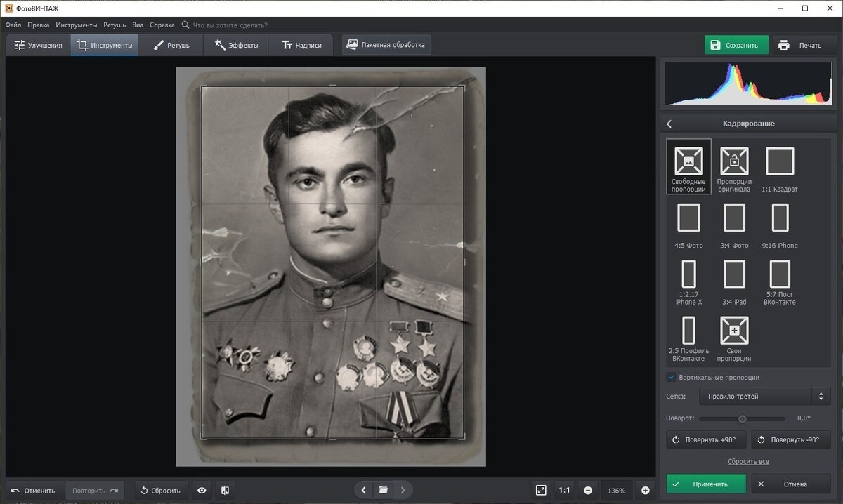Open the Надписи tab
The height and width of the screenshot is (504, 843).
click(x=301, y=45)
